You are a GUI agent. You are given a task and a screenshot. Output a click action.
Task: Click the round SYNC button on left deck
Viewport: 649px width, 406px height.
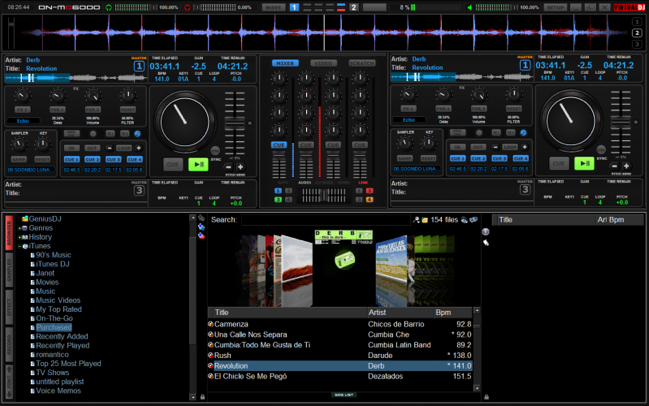coord(215,150)
